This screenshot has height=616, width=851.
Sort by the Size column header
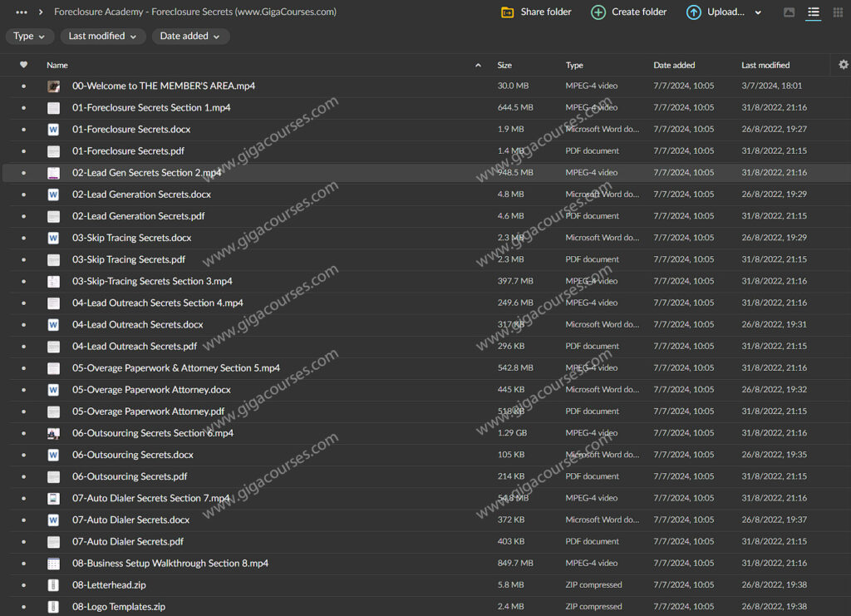(504, 65)
